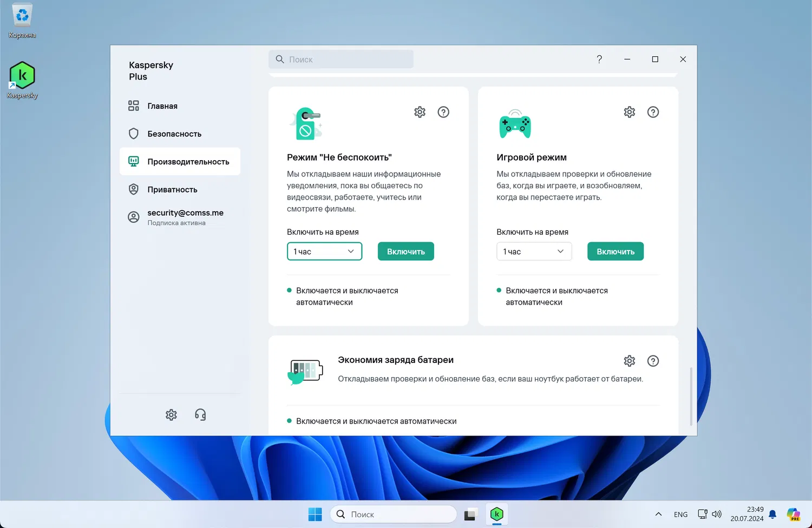This screenshot has height=528, width=812.
Task: Open volume control in system tray
Action: tap(717, 514)
